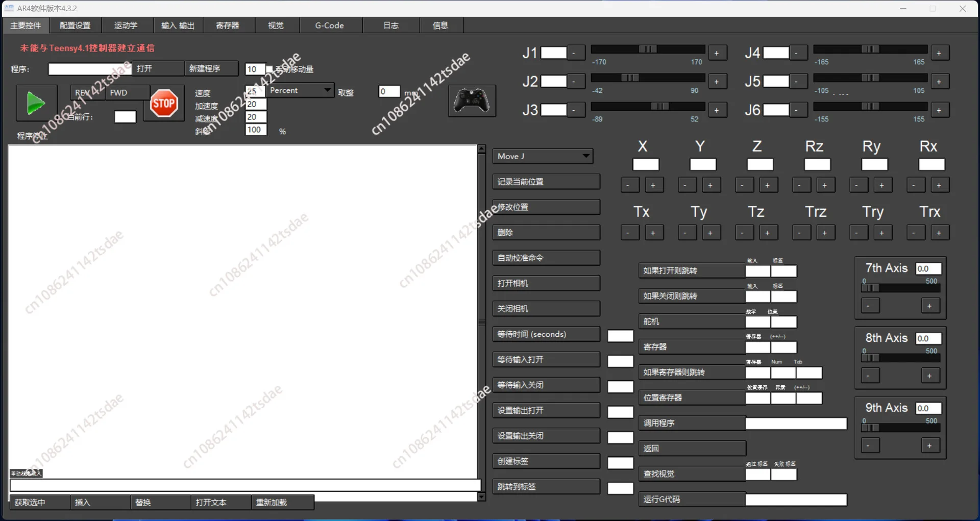Open the Xbox gamepad controller button
Viewport: 980px width, 521px height.
click(472, 101)
